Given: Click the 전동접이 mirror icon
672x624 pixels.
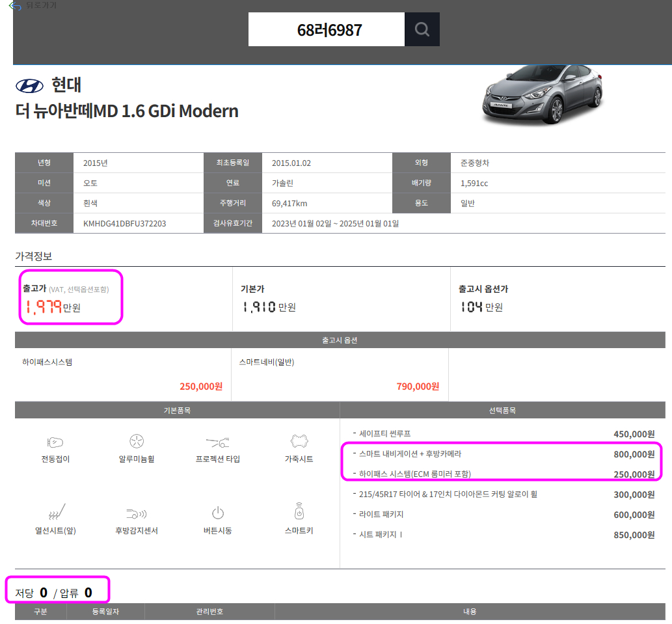Looking at the screenshot, I should point(55,442).
